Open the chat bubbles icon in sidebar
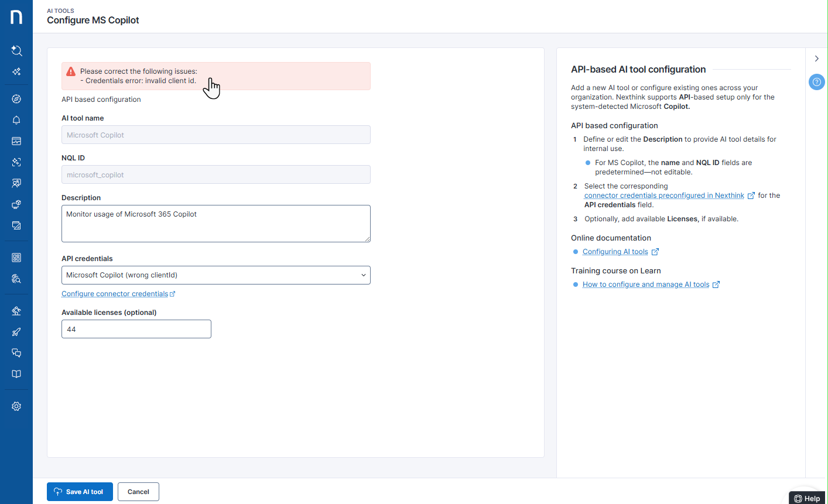This screenshot has height=504, width=828. click(16, 353)
